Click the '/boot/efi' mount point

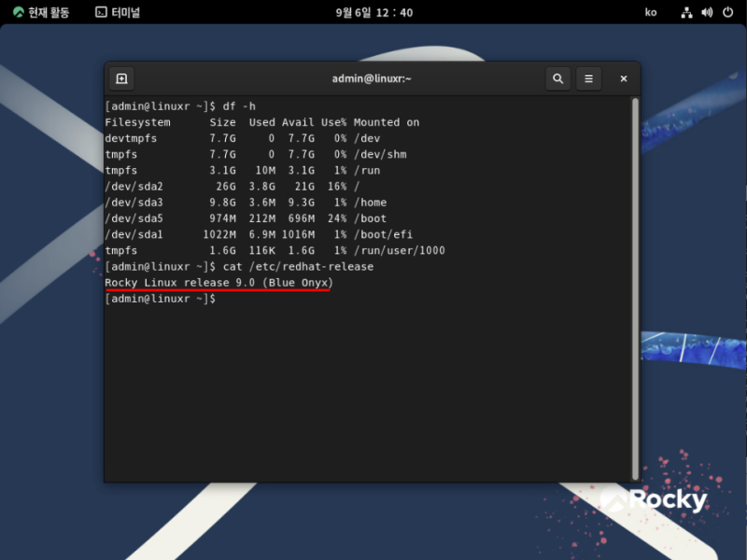pos(383,235)
